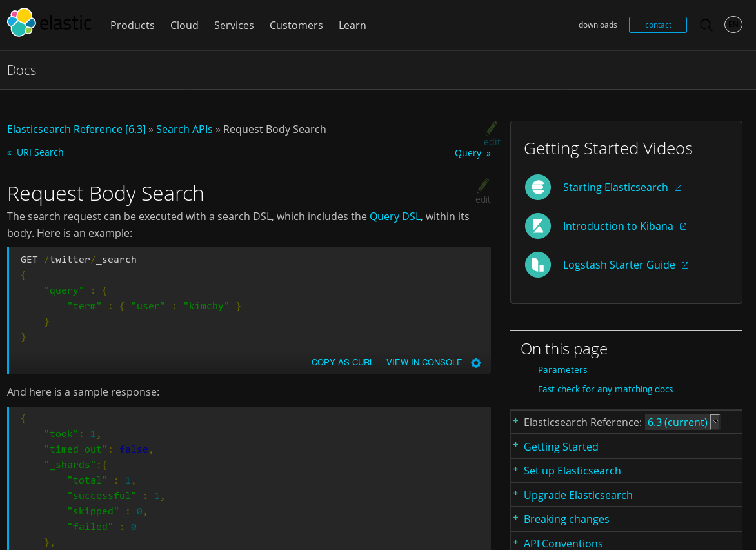Open Getting Started in sidebar
The image size is (756, 550).
[561, 447]
